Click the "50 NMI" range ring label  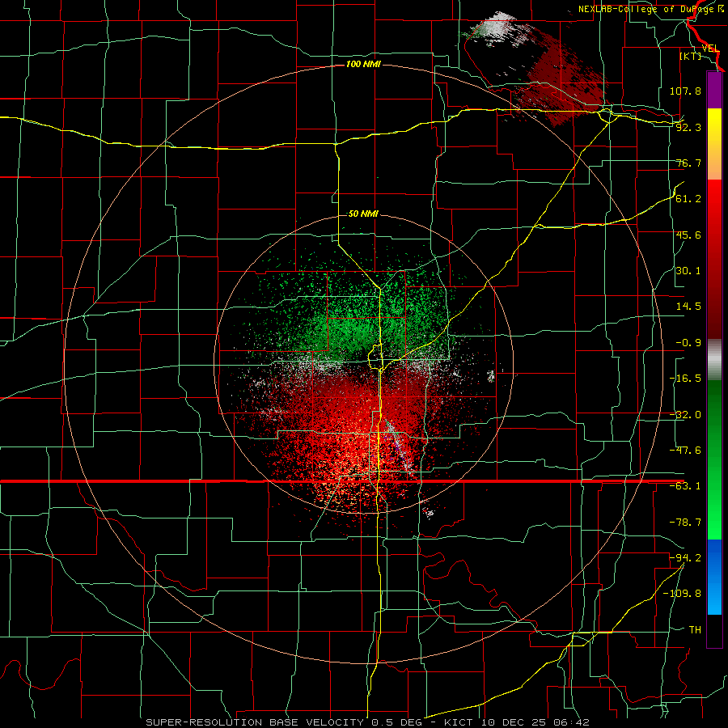point(363,214)
